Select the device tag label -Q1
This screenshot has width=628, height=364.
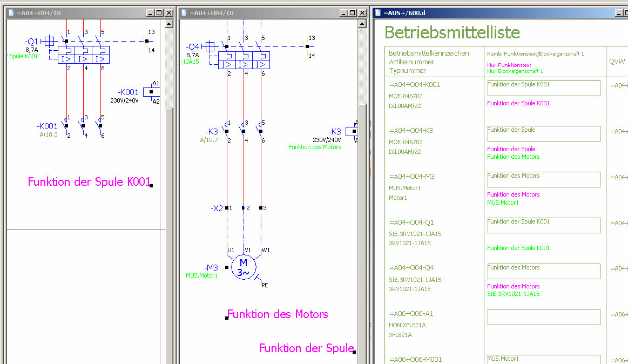pyautogui.click(x=32, y=41)
